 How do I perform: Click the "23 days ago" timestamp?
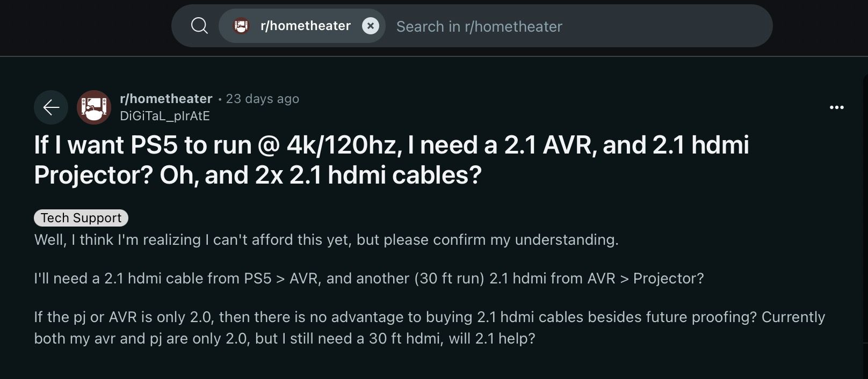click(262, 99)
